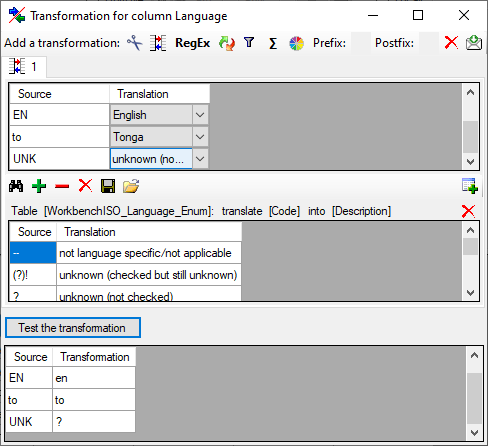Search translations with the binoculars icon
488x446 pixels.
point(16,186)
